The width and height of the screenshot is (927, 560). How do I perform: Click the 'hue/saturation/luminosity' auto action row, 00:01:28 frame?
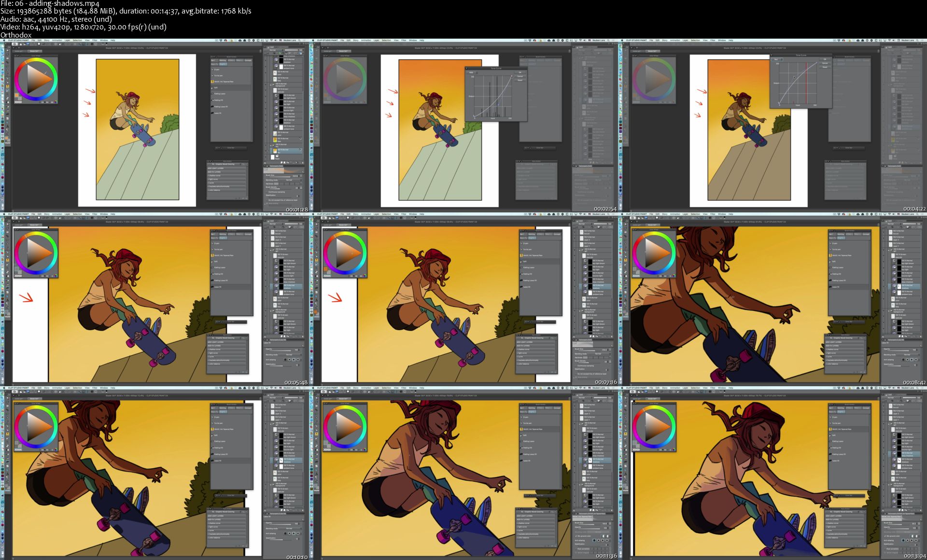[226, 186]
